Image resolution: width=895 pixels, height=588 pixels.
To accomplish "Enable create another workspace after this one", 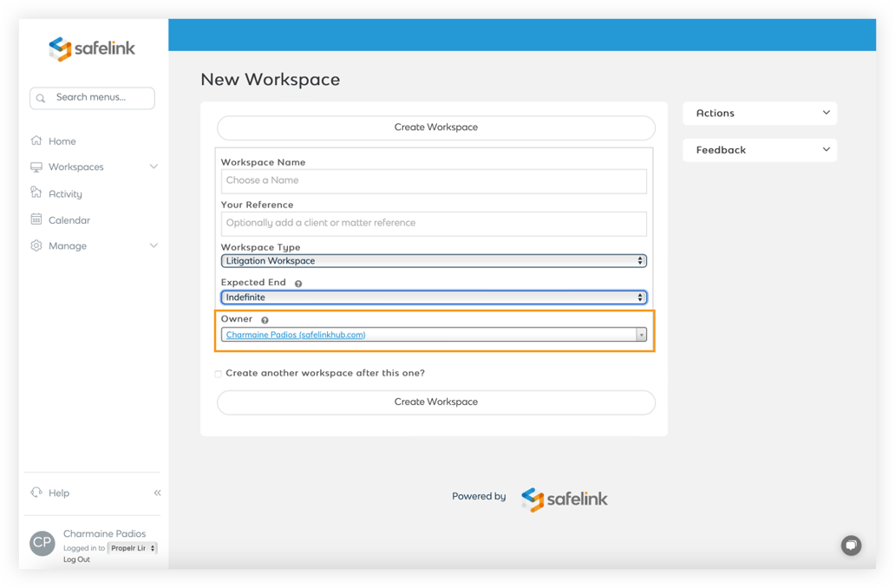I will (218, 373).
